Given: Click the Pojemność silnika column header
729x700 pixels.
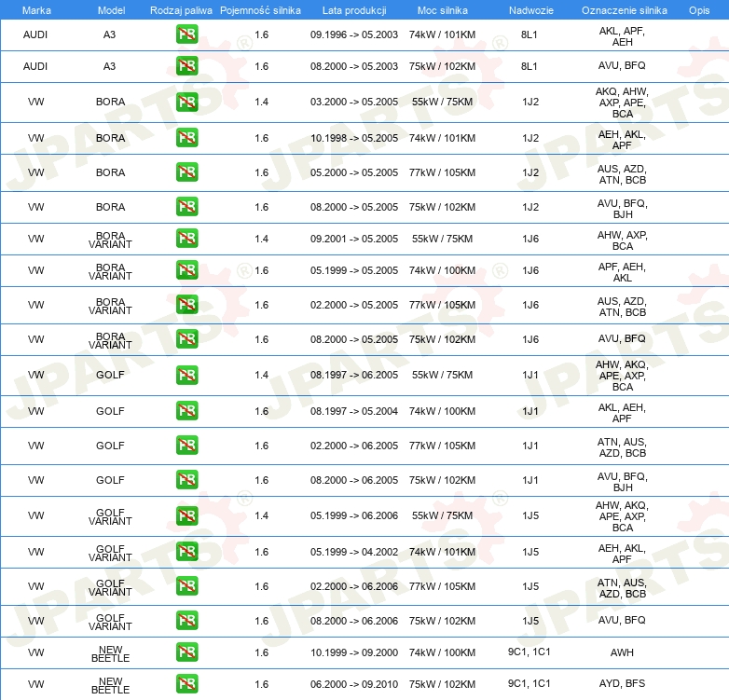Looking at the screenshot, I should (260, 10).
